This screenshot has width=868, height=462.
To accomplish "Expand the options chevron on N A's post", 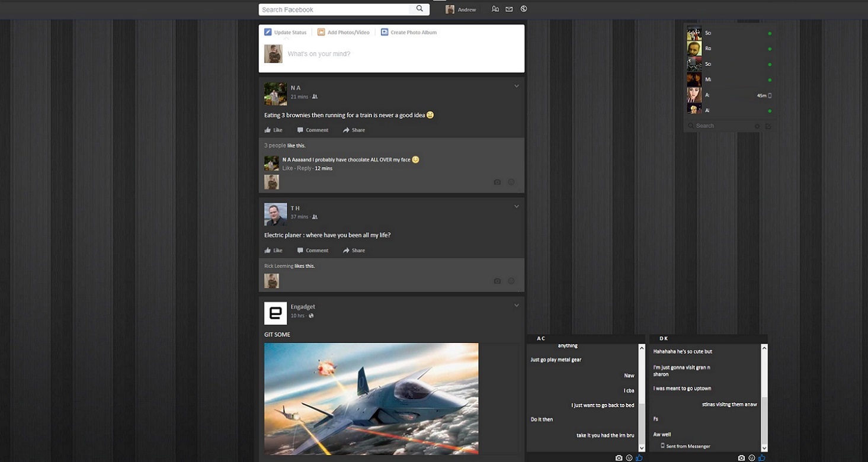I will 516,86.
